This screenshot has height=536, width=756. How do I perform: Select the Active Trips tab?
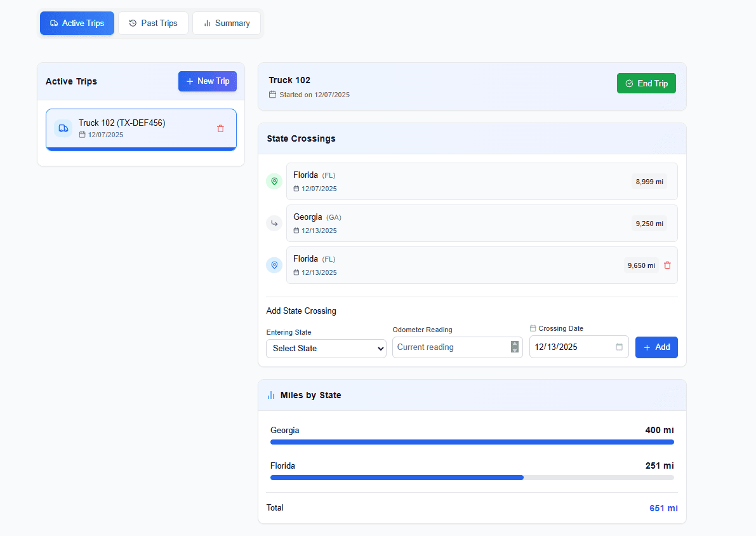point(77,23)
